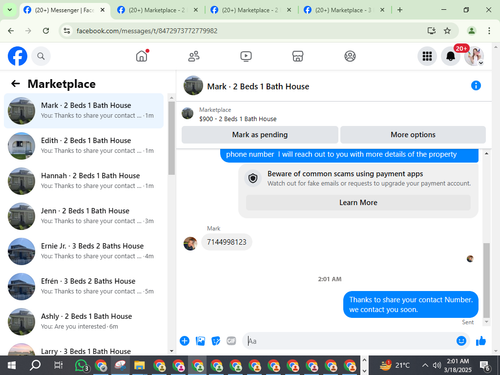Click $900 - 2 Beds 1 Bath House listing
Image resolution: width=500 pixels, height=375 pixels.
click(x=238, y=119)
